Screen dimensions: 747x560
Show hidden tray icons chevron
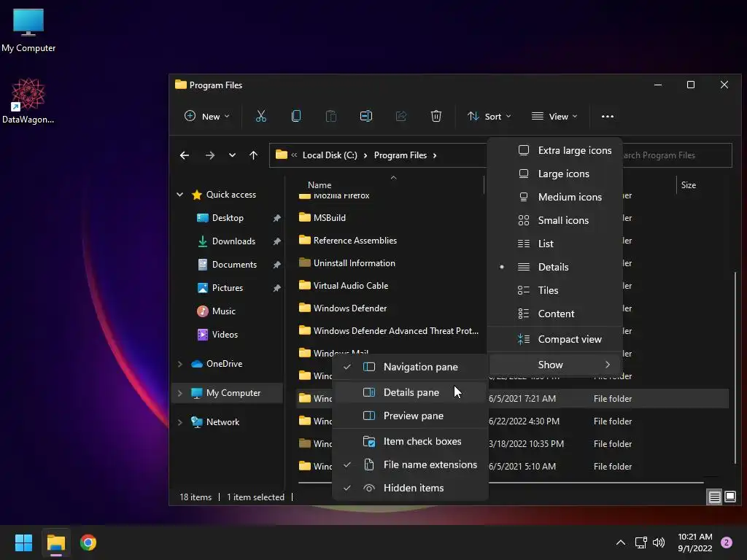[x=621, y=542]
